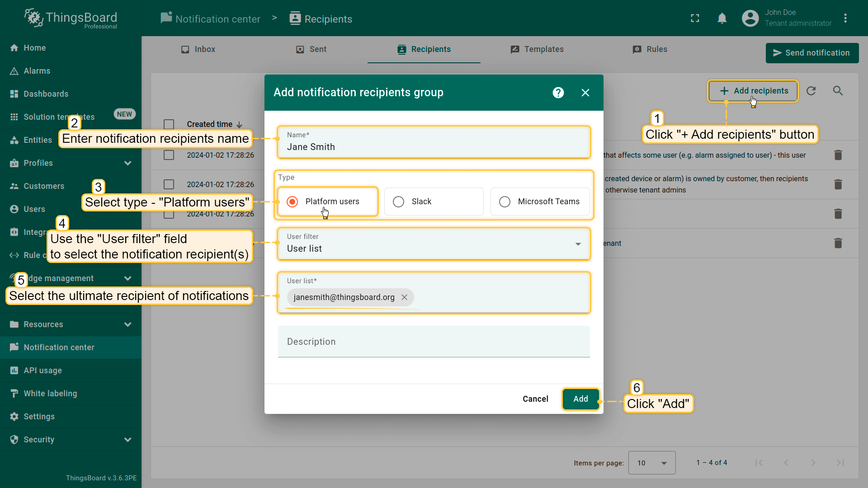Toggle fullscreen mode icon

pyautogui.click(x=695, y=18)
